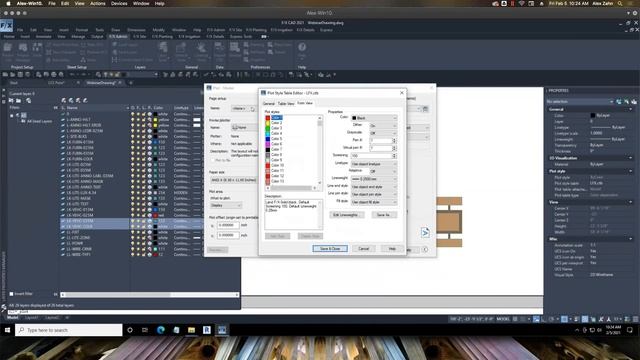The width and height of the screenshot is (640, 360).
Task: Click the expand arrow icon in Plot dialog
Action: (x=425, y=233)
